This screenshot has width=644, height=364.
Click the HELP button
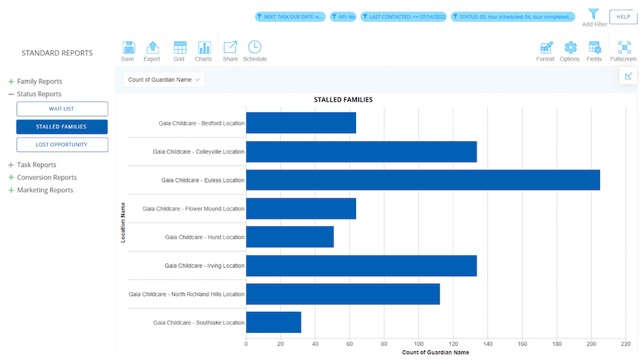(623, 17)
